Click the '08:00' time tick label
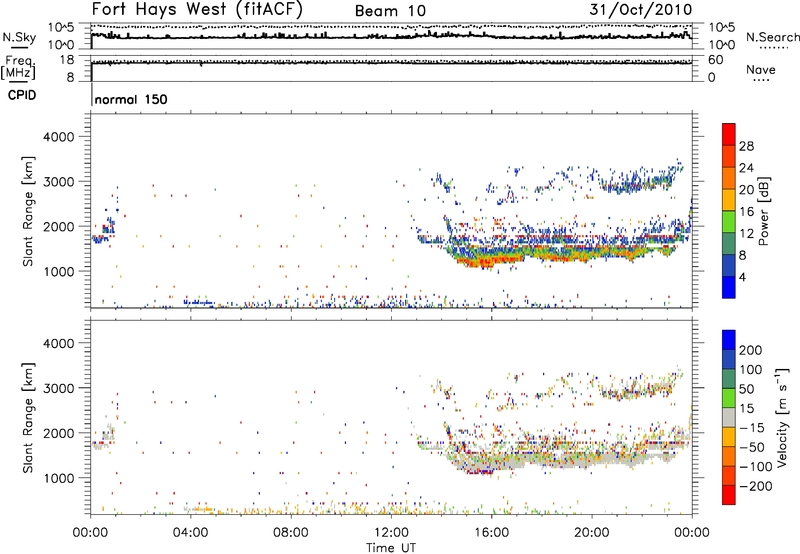This screenshot has height=554, width=800. pos(291,533)
